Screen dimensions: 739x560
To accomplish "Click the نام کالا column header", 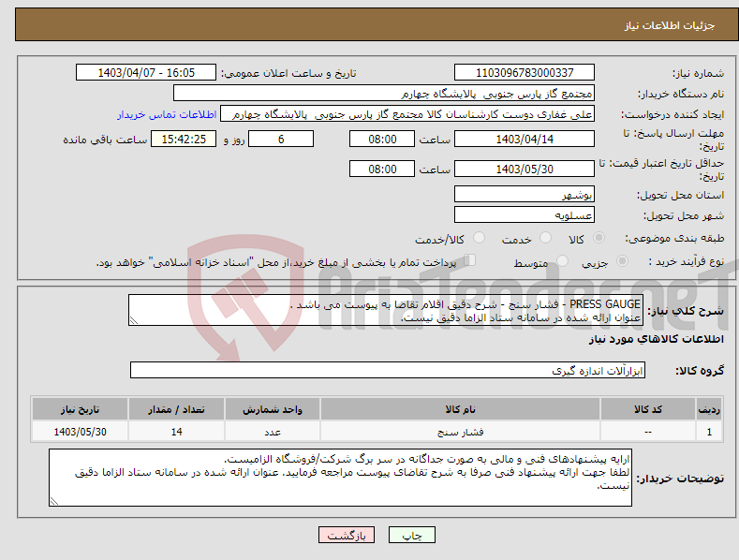I will (x=461, y=409).
